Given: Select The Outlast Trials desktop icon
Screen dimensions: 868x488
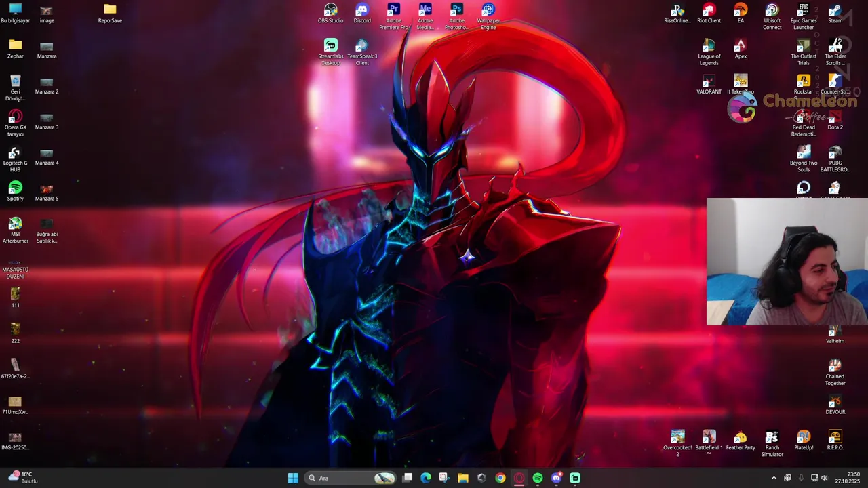Looking at the screenshot, I should pos(804,52).
